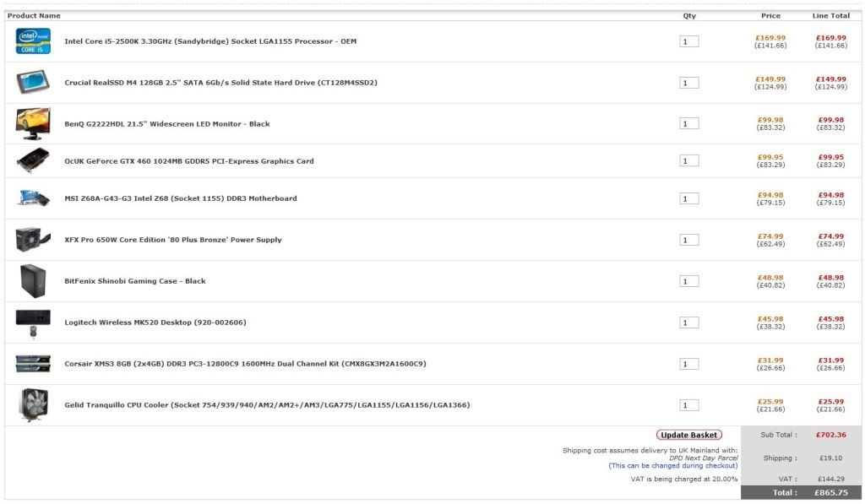This screenshot has width=865, height=504.
Task: Click the BitFenix Shinobi case thumbnail
Action: click(x=33, y=280)
